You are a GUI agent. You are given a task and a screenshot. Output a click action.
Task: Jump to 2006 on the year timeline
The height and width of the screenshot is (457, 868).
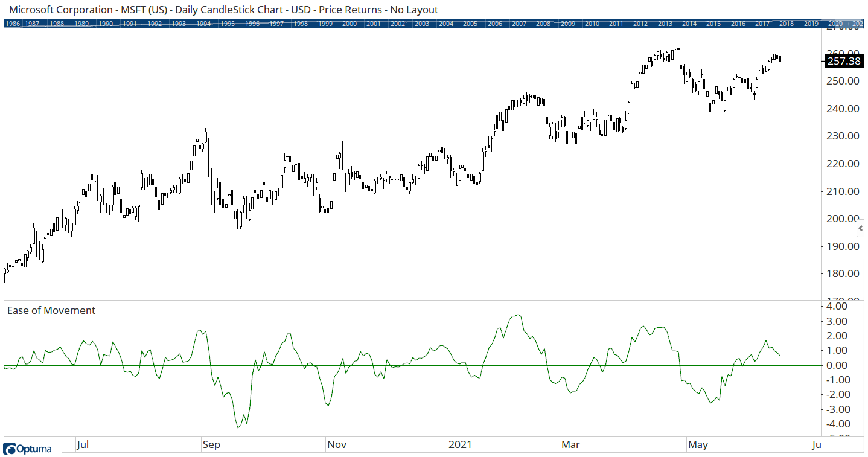tap(495, 24)
